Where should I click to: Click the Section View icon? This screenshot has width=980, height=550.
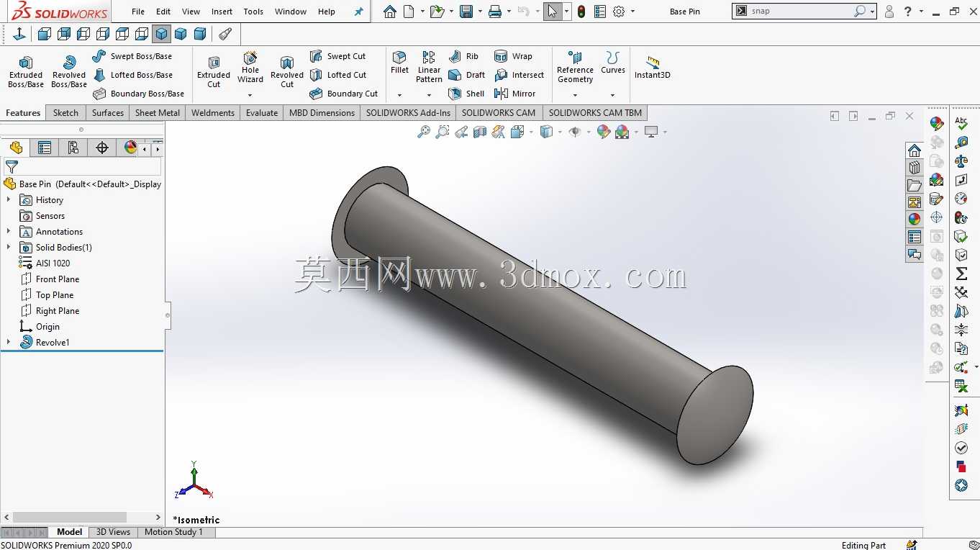(480, 132)
